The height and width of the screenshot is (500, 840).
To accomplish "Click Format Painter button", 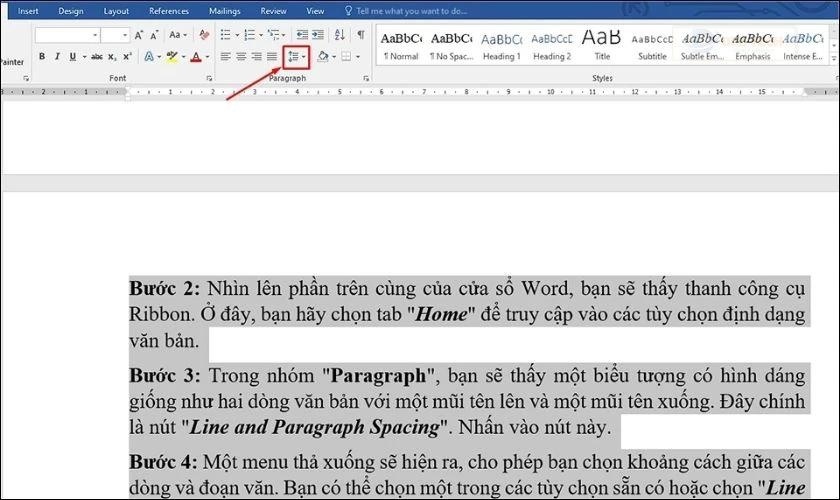I will (12, 62).
